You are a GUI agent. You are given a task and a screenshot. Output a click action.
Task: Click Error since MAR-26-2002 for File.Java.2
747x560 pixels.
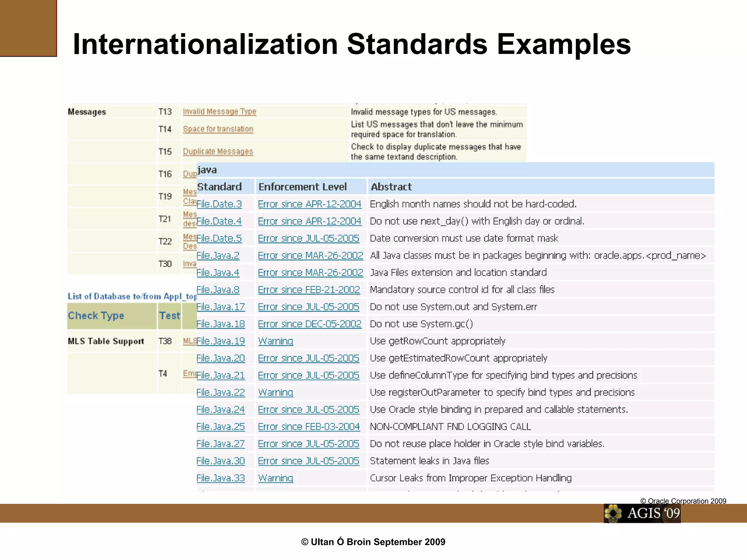[x=310, y=255]
